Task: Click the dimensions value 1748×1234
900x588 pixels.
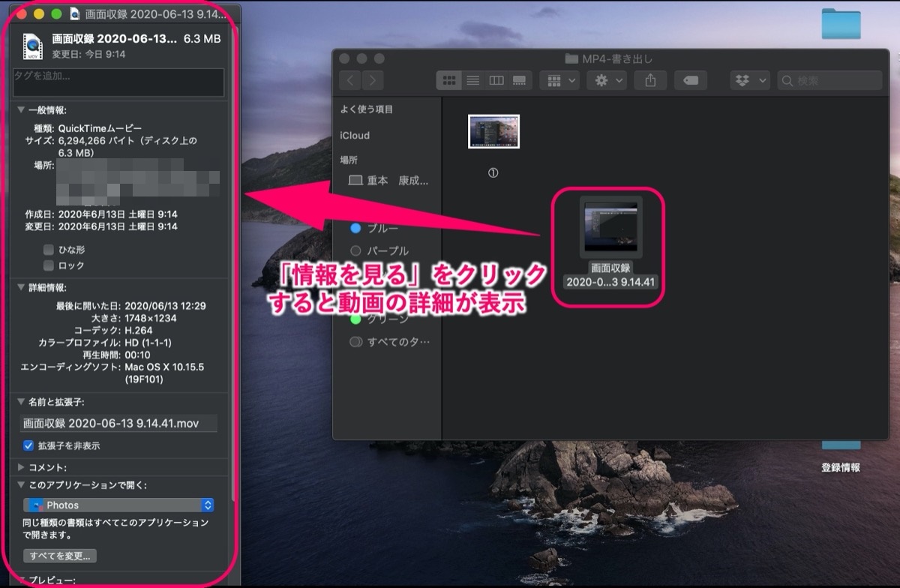Action: (x=151, y=319)
